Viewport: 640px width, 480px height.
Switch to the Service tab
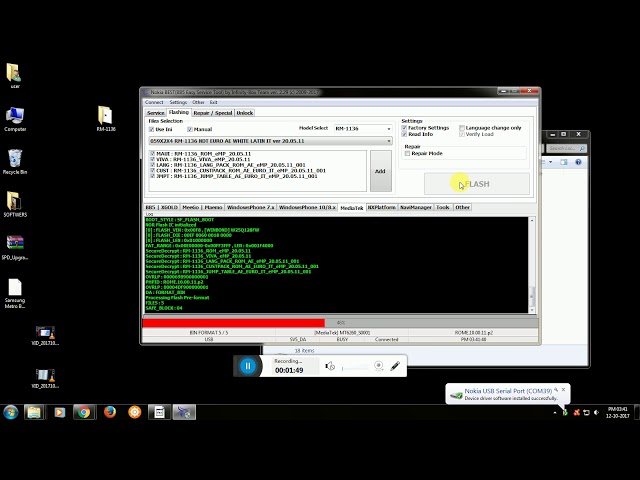coord(156,113)
